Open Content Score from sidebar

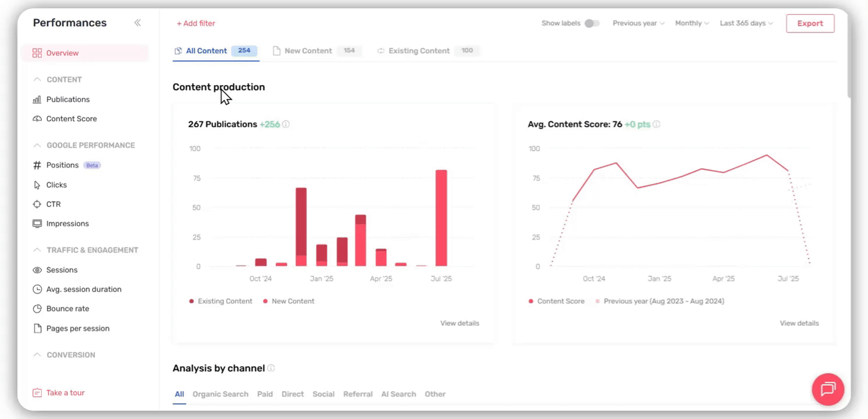coord(37,118)
